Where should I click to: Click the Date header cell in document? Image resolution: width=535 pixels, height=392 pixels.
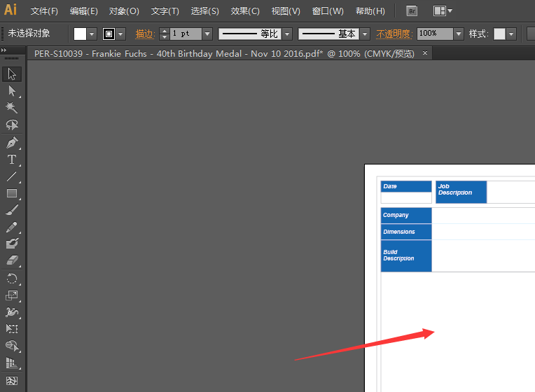click(x=406, y=186)
